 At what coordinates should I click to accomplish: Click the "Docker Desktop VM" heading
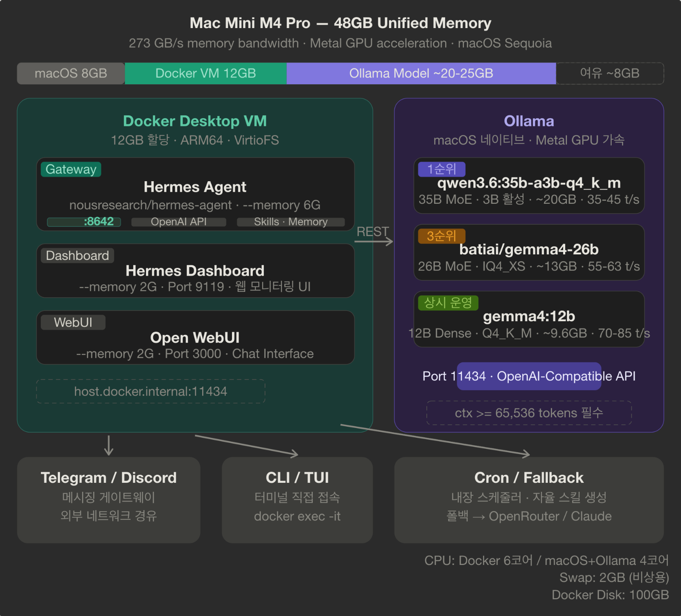pos(195,121)
